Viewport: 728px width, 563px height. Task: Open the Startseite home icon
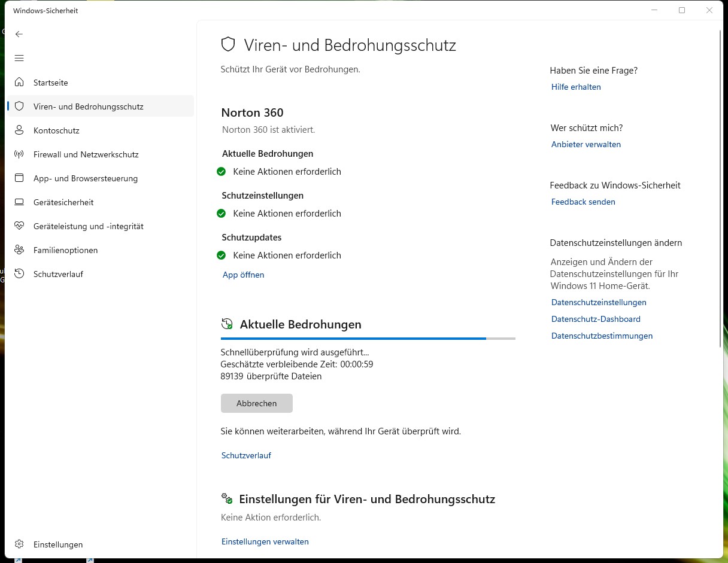click(x=19, y=83)
